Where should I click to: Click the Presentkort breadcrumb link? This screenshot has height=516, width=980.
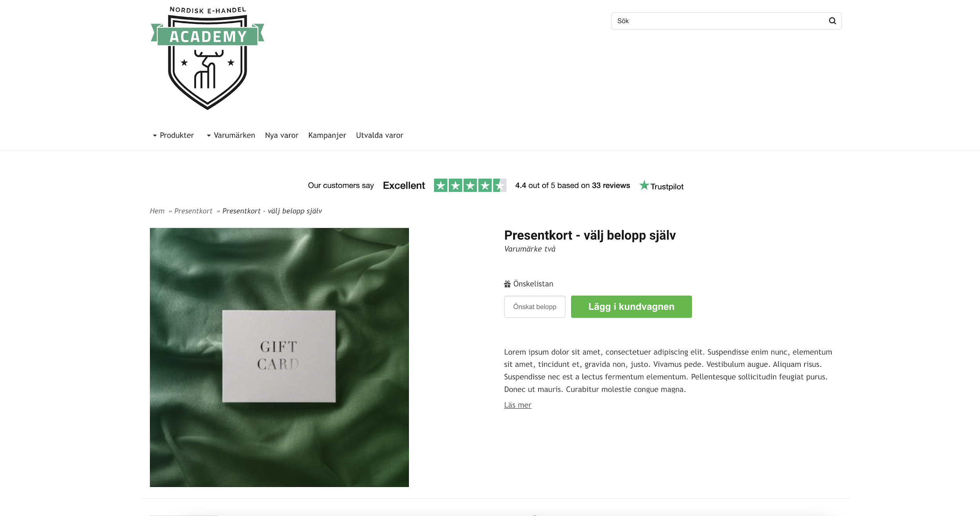click(x=193, y=211)
